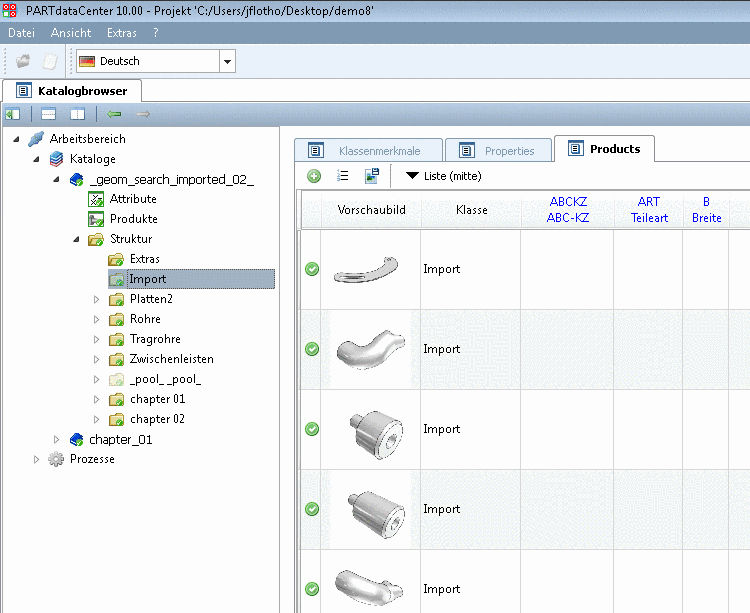
Task: Click the _geom_search_imported_02_ catalog icon
Action: point(77,179)
